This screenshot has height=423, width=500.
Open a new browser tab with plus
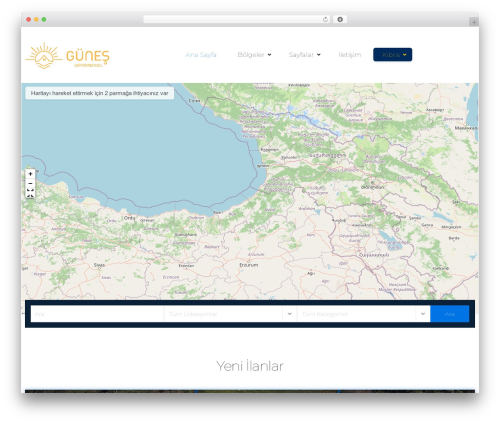coord(474,22)
